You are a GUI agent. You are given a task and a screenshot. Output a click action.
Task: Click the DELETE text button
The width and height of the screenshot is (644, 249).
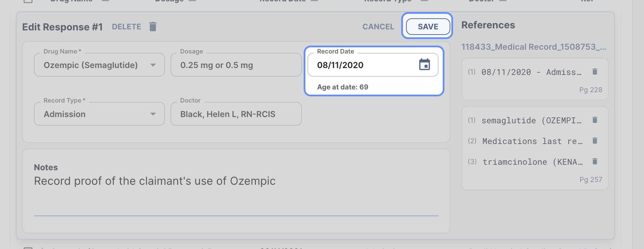(127, 27)
